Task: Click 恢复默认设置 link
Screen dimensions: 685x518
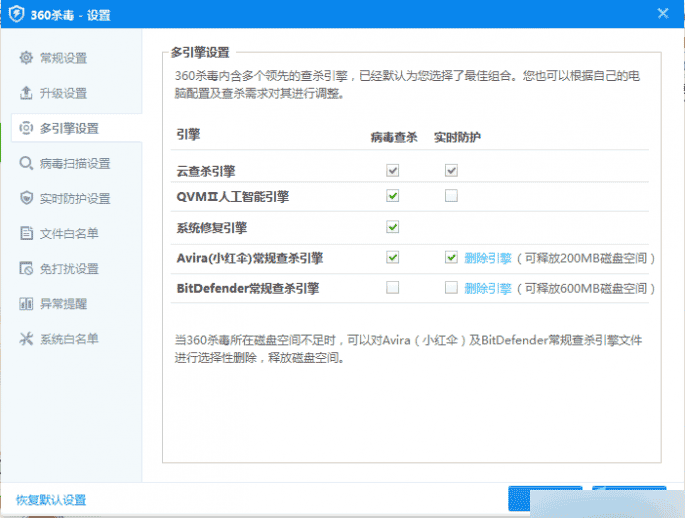Action: coord(51,500)
